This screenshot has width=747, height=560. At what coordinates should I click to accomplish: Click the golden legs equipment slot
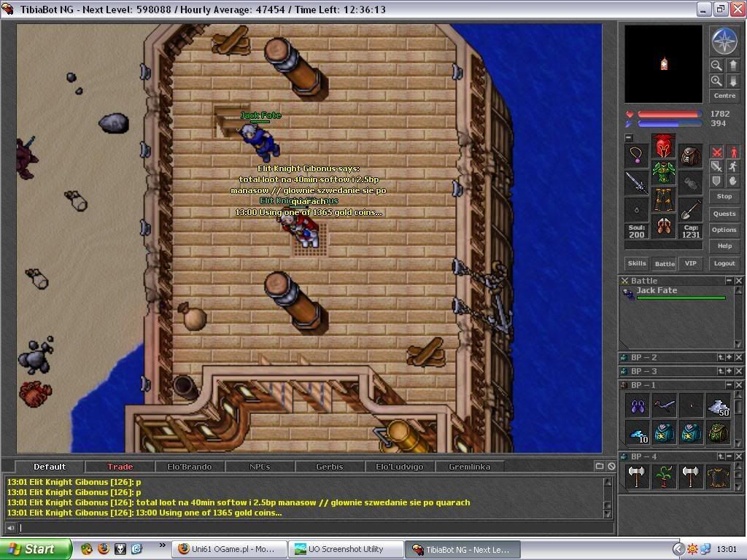tap(664, 199)
